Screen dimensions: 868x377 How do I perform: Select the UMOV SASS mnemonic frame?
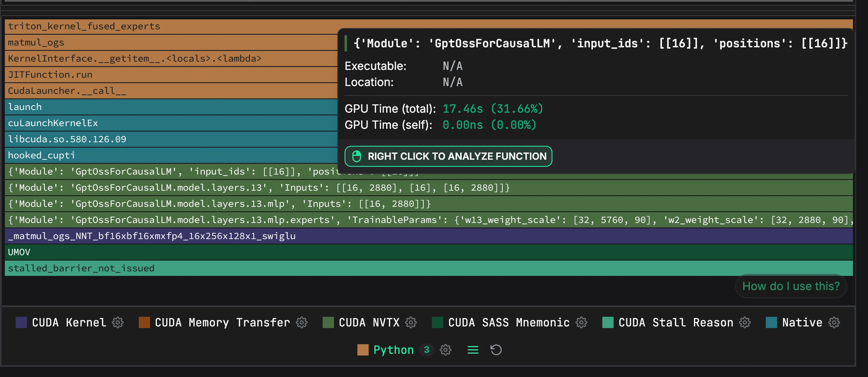pos(429,252)
